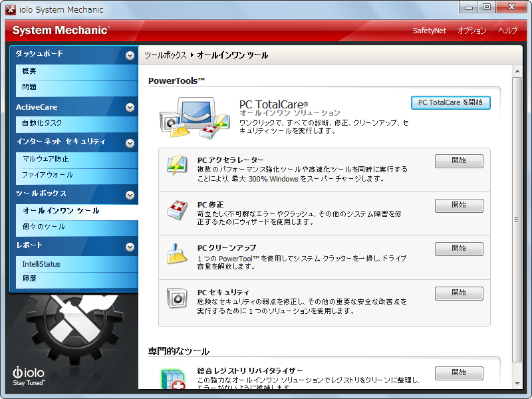The height and width of the screenshot is (399, 532).
Task: Start PC アクセラレーター with its 開始 button
Action: point(459,161)
